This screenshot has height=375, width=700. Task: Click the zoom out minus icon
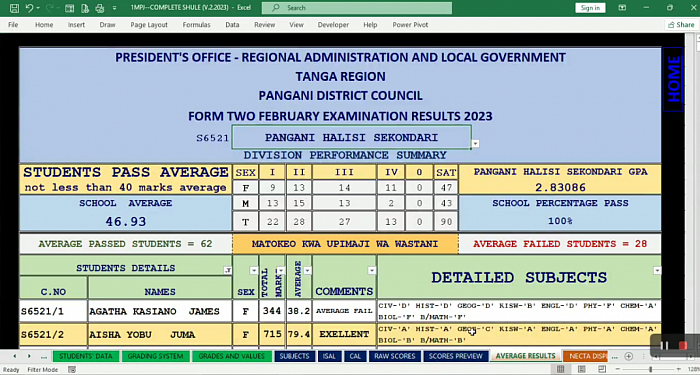click(x=619, y=369)
